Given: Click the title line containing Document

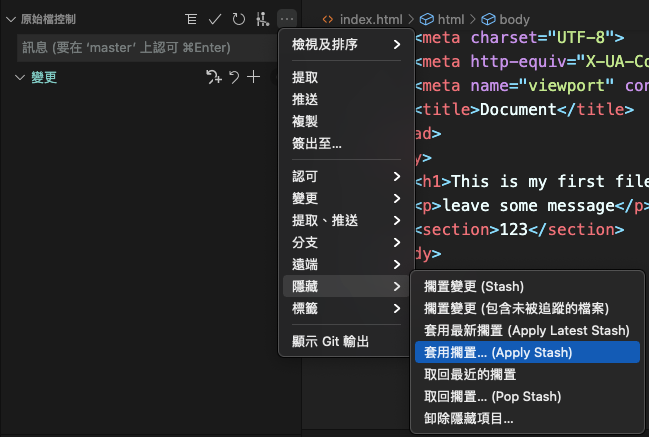Looking at the screenshot, I should [x=524, y=110].
